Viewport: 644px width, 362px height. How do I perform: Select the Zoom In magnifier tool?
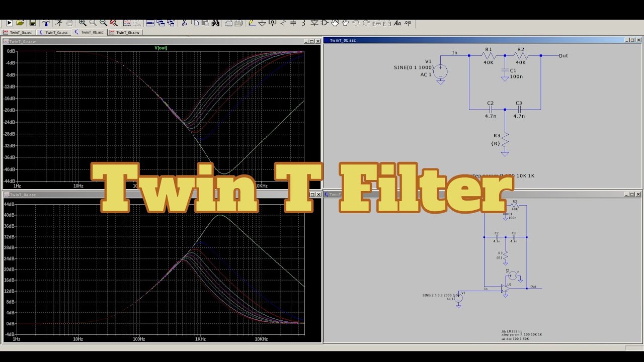coord(83,23)
